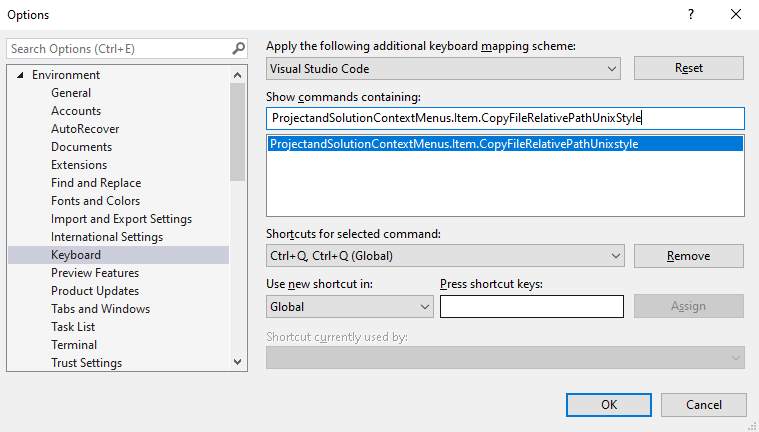This screenshot has width=759, height=432.
Task: Select the Keyboard tree item
Action: pyautogui.click(x=119, y=255)
